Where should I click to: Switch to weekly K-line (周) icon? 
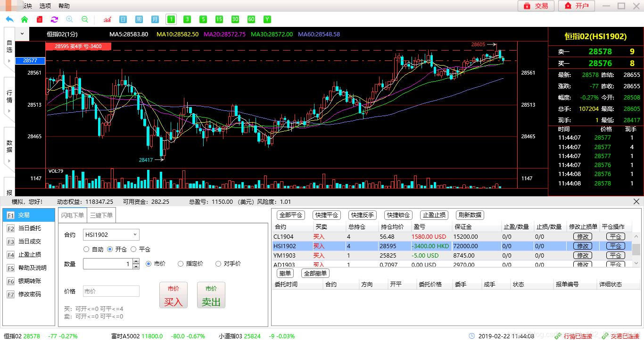[x=139, y=19]
